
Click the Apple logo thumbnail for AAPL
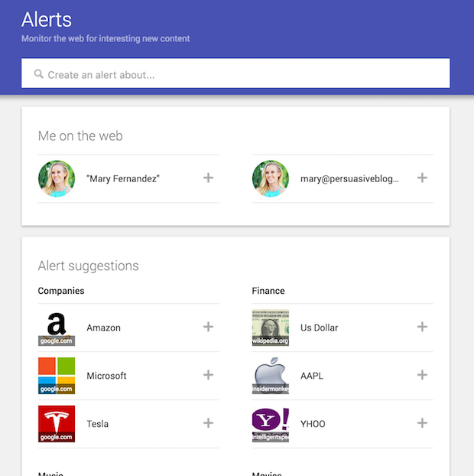(271, 376)
